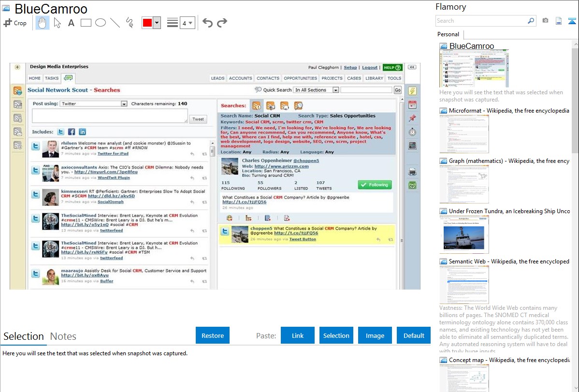Click the Flamory snapshot list scrollbar
This screenshot has width=579, height=392.
click(x=575, y=100)
